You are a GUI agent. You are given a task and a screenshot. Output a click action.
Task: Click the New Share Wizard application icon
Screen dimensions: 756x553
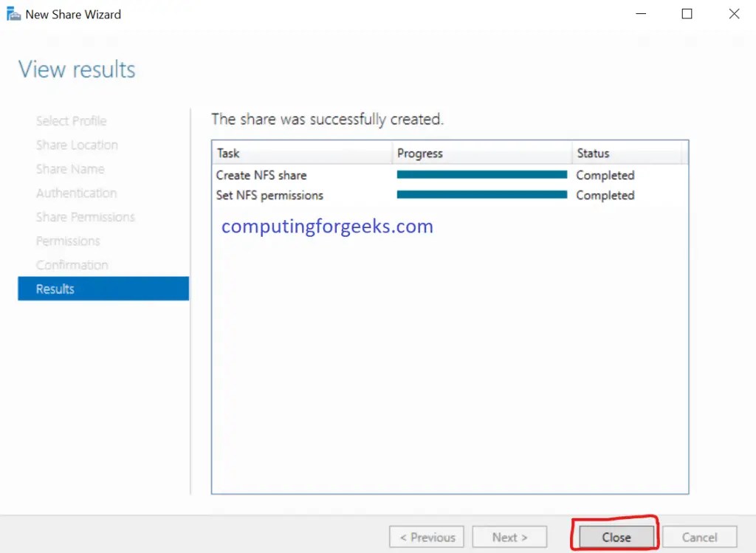(x=12, y=13)
